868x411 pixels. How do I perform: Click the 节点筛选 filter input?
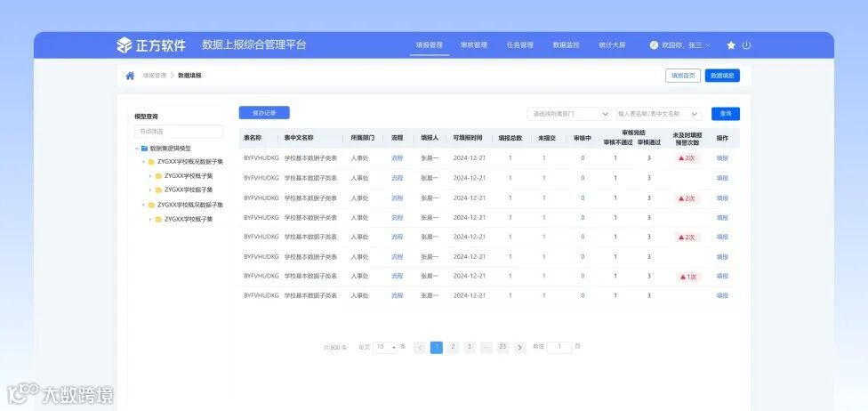click(179, 132)
